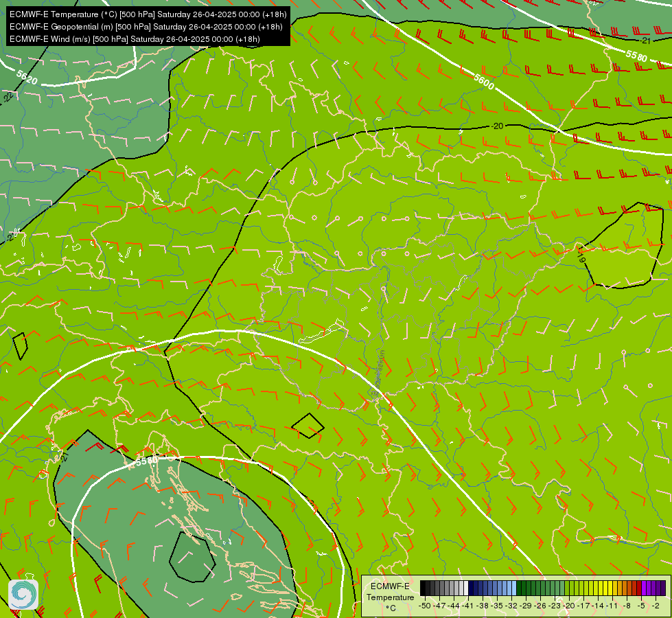Screen dimensions: 672x618
Task: Click the -20 isotherm label
Action: point(497,126)
